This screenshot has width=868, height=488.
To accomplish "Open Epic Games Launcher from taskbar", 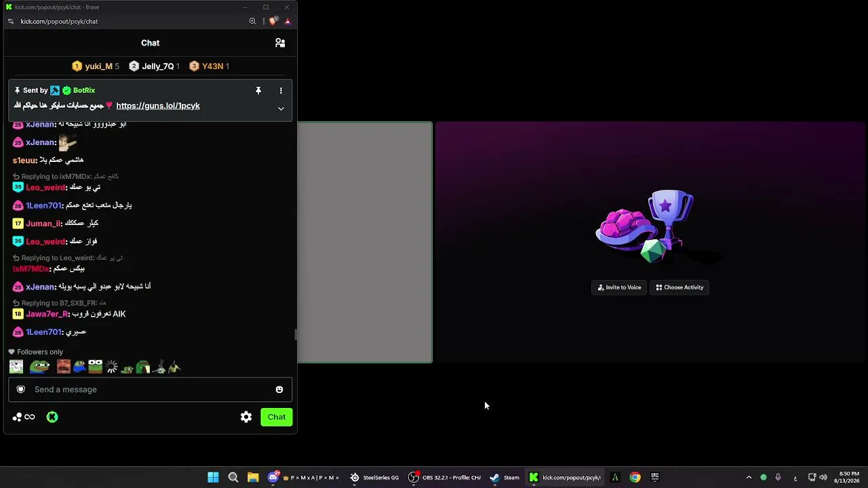I will 654,477.
